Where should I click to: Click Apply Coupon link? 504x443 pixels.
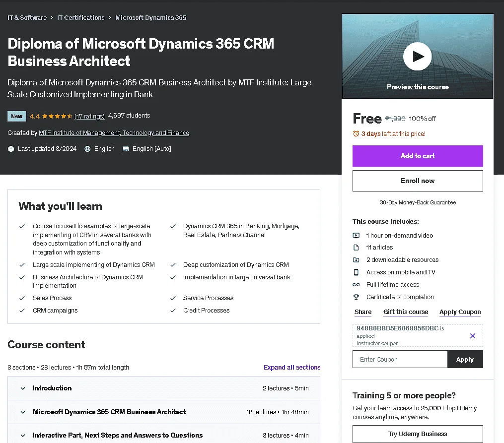pos(460,312)
